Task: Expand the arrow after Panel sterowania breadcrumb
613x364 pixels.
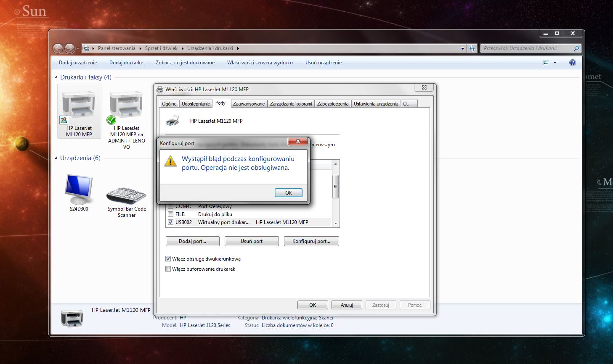Action: [140, 48]
